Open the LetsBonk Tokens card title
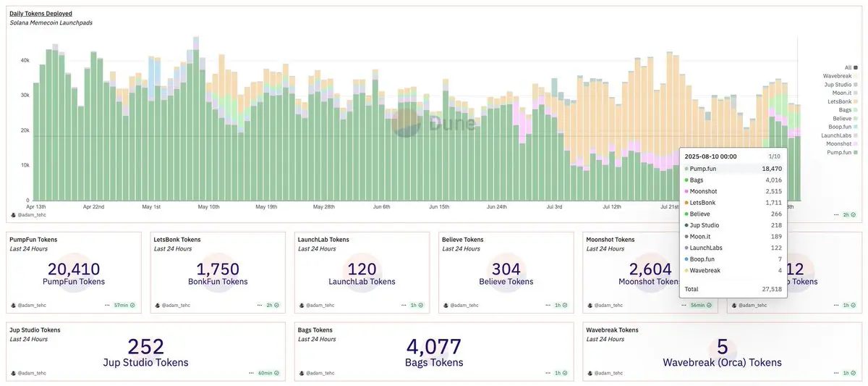Viewport: 868px width, 386px height. tap(177, 240)
